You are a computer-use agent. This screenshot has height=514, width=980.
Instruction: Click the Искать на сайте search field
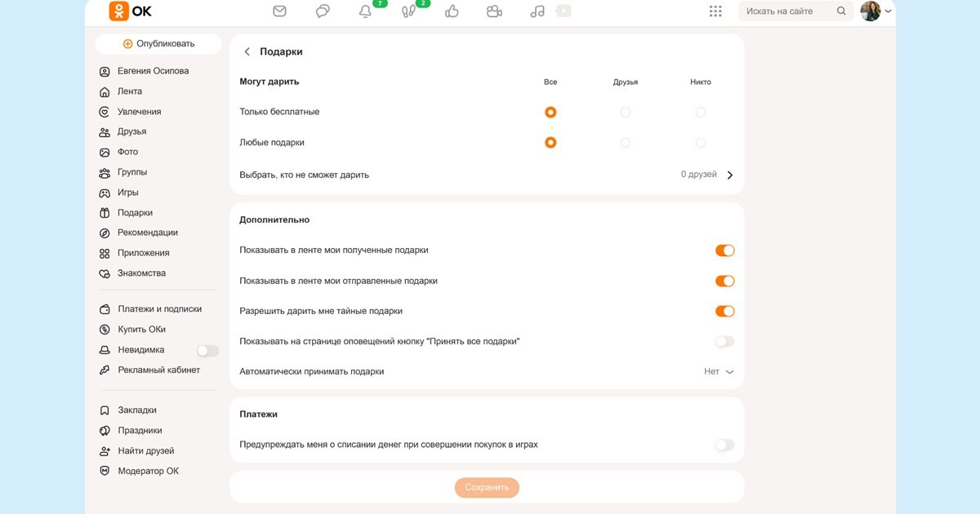pos(796,11)
